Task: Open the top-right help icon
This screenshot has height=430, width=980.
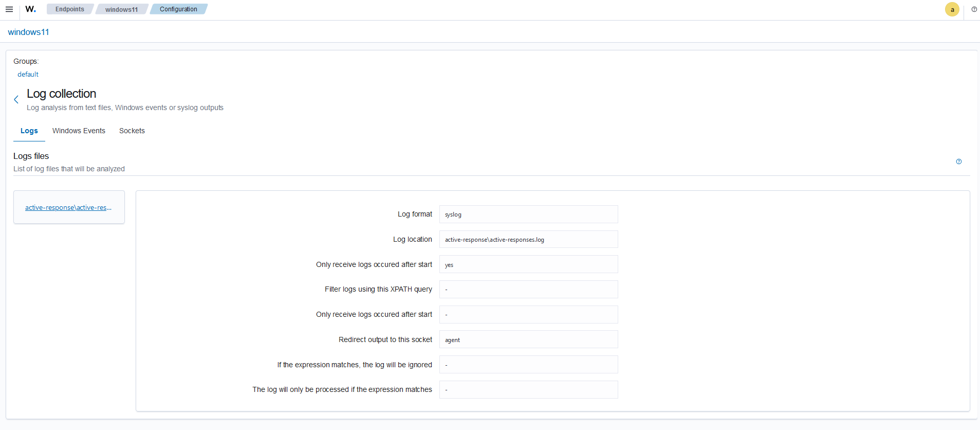Action: click(x=974, y=9)
